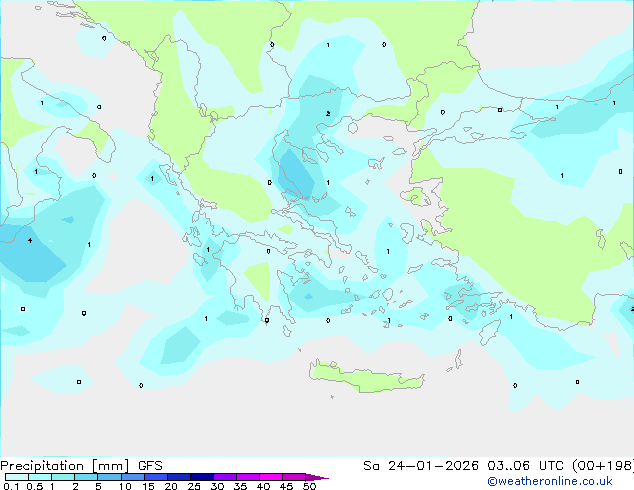
Task: Click the '(00+198)' forecast offset text
Action: point(602,466)
